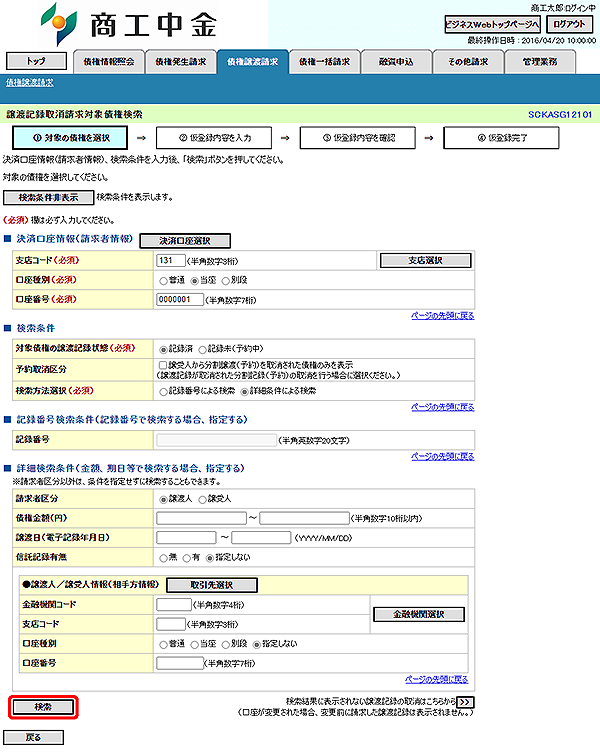Screen dimensions: 600x753
Task: Select 当座 for counterparty account type
Action: click(195, 644)
